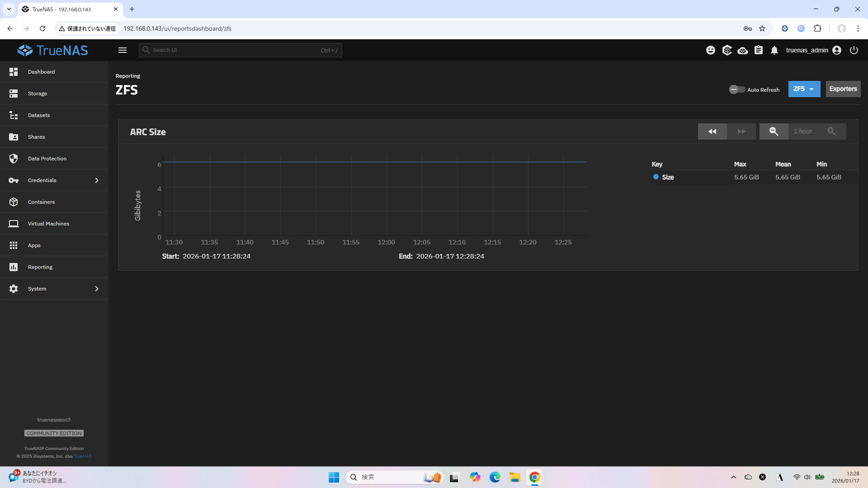
Task: Click the blue Size legend swatch
Action: (656, 177)
